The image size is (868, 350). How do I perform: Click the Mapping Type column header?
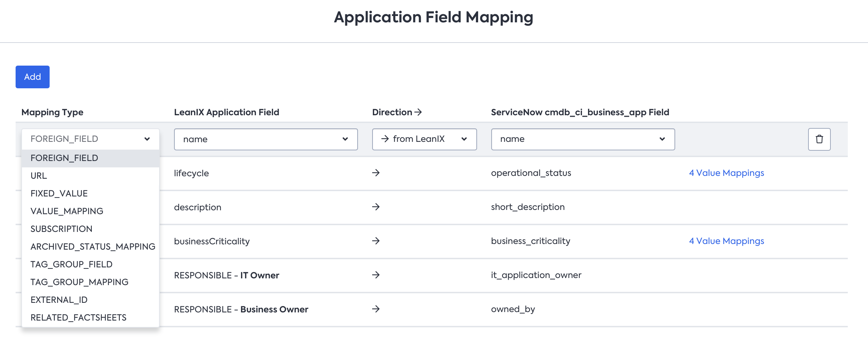[x=52, y=112]
